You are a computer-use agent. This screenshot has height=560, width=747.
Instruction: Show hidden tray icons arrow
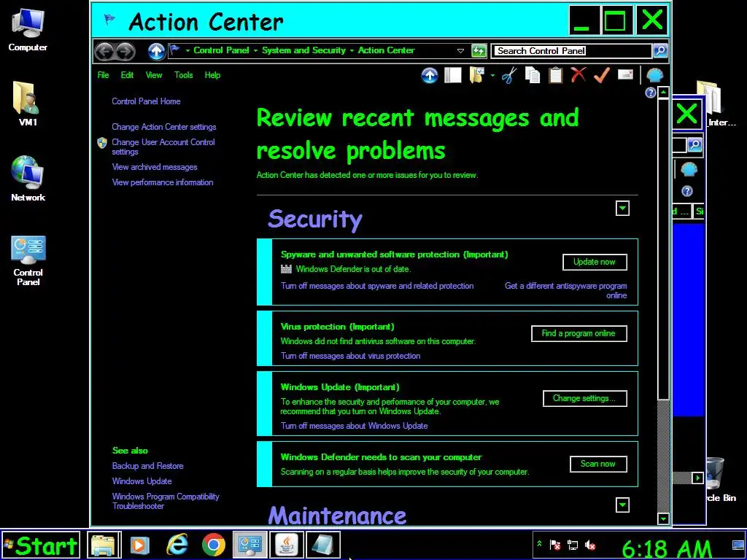tap(539, 543)
